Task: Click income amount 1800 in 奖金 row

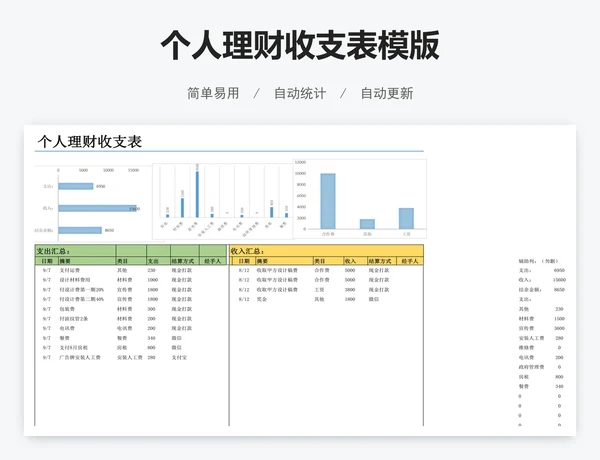Action: click(x=350, y=299)
